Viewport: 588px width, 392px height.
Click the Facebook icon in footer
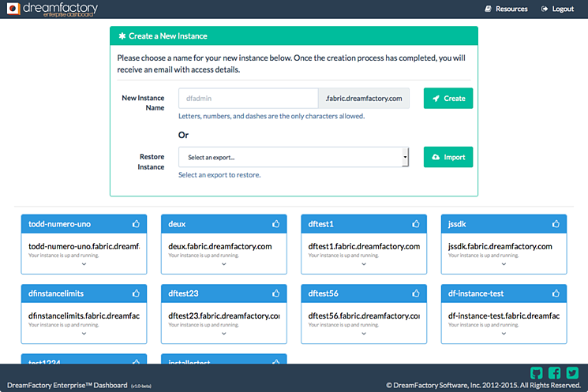tap(554, 373)
